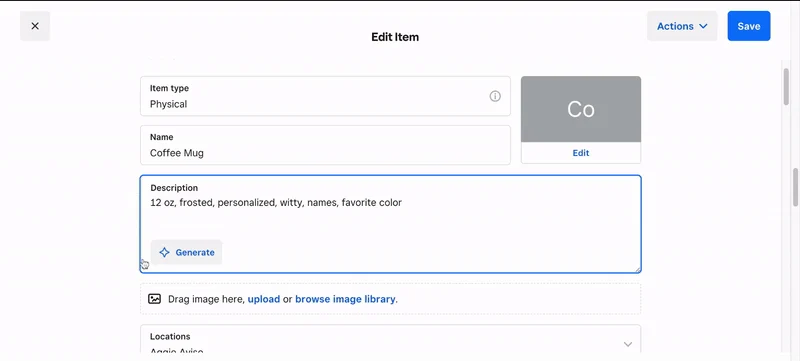The height and width of the screenshot is (361, 800).
Task: Click Edit under the item image
Action: 581,153
